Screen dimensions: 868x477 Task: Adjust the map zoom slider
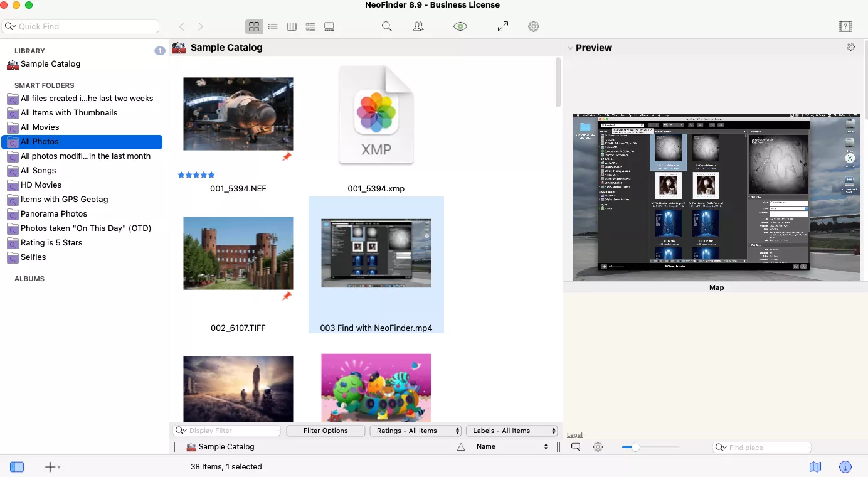635,448
